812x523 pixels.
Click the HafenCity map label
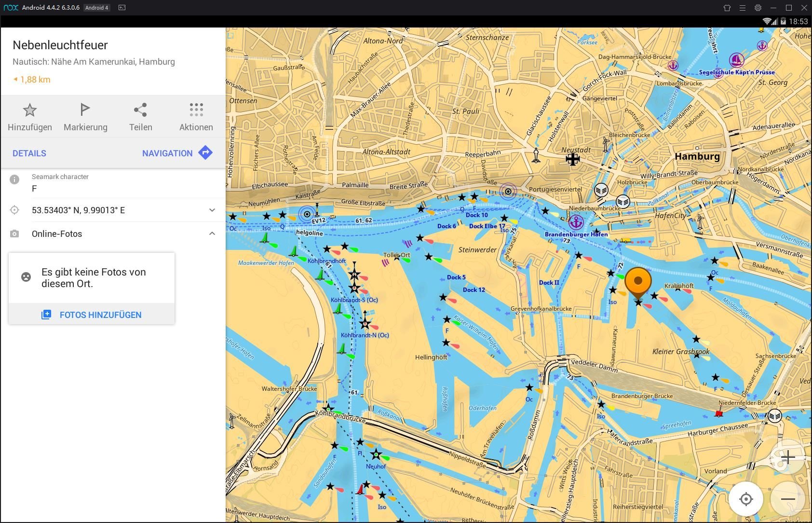click(x=670, y=216)
